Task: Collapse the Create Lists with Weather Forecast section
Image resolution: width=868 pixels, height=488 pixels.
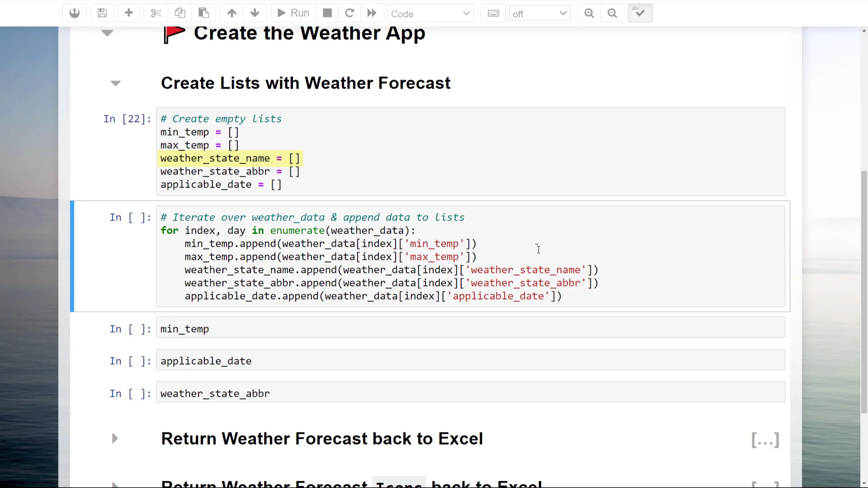Action: click(x=116, y=83)
